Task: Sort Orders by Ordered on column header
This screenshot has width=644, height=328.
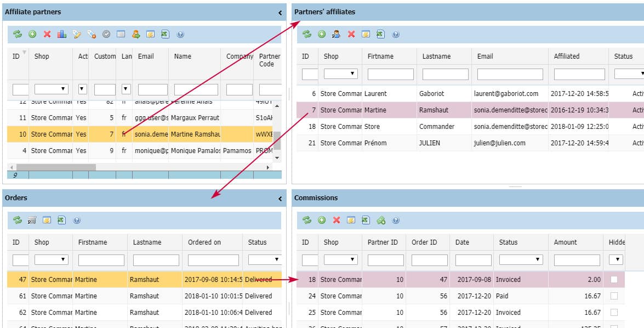Action: [204, 242]
